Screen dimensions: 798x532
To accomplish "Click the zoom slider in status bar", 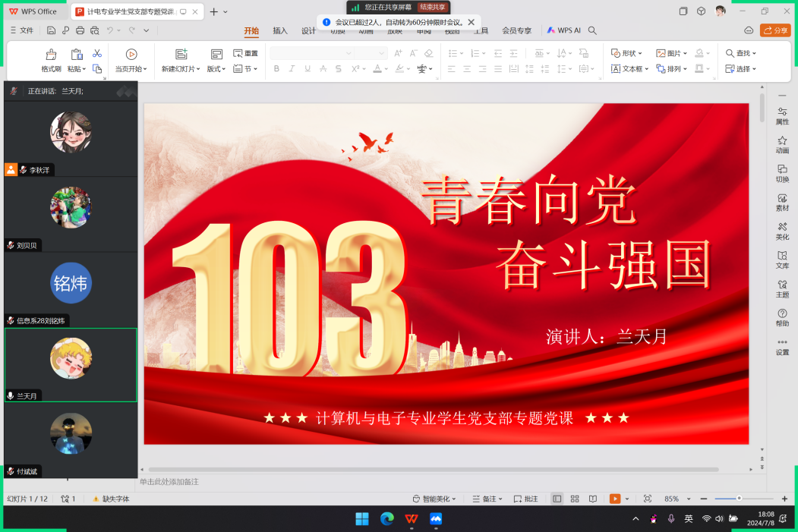I will point(739,499).
